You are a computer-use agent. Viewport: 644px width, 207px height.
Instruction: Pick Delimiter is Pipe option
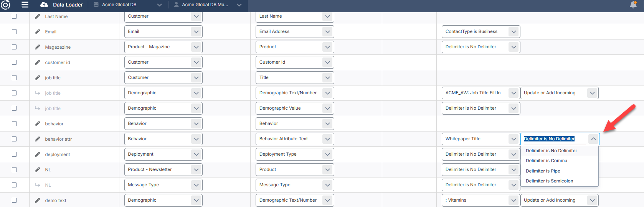tap(543, 171)
